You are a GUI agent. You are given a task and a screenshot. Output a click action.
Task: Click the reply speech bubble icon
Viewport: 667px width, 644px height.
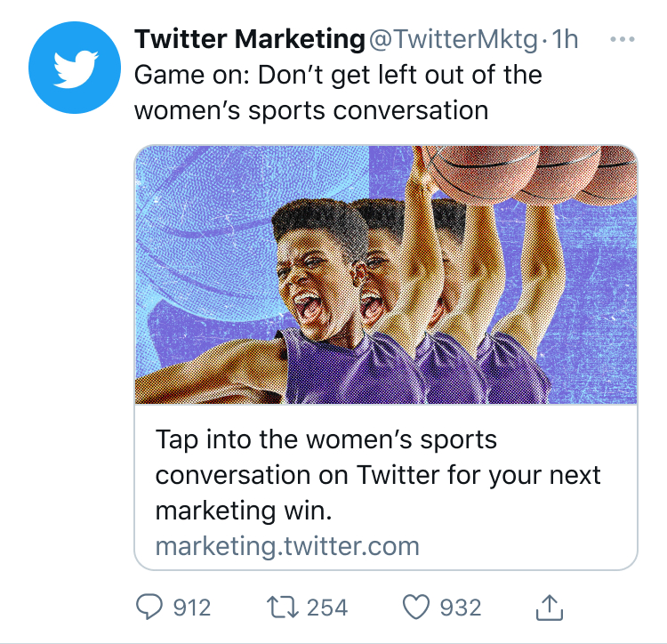coord(149,608)
